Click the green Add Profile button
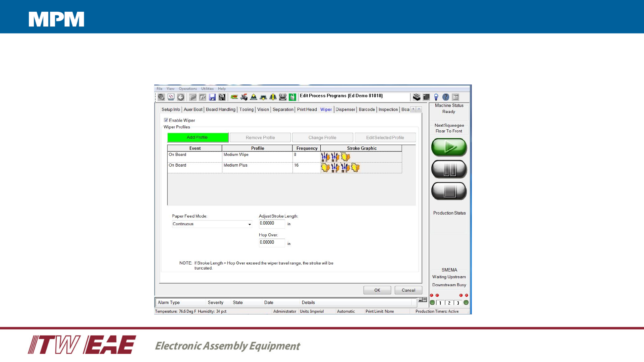644x362 pixels. (x=198, y=137)
